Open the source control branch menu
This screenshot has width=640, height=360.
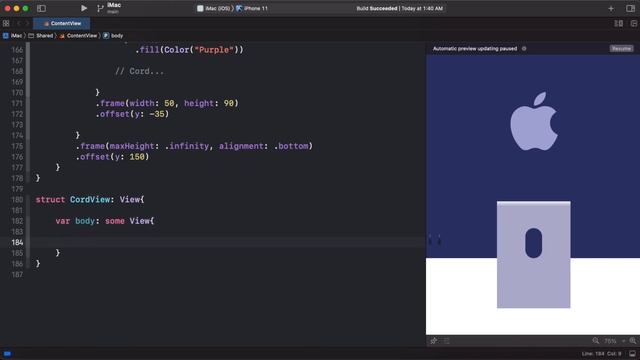coord(100,9)
